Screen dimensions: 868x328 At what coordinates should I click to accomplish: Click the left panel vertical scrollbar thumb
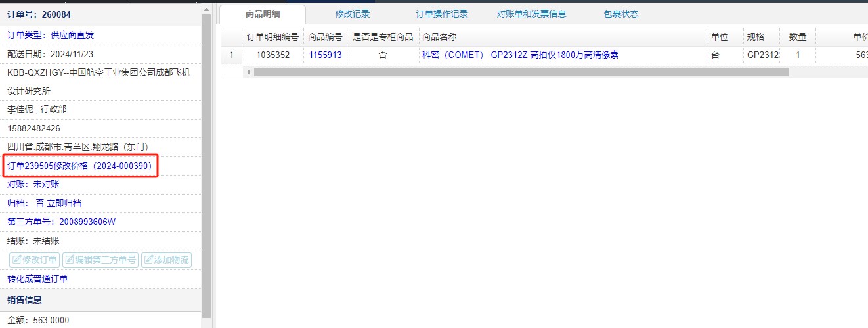(207, 166)
